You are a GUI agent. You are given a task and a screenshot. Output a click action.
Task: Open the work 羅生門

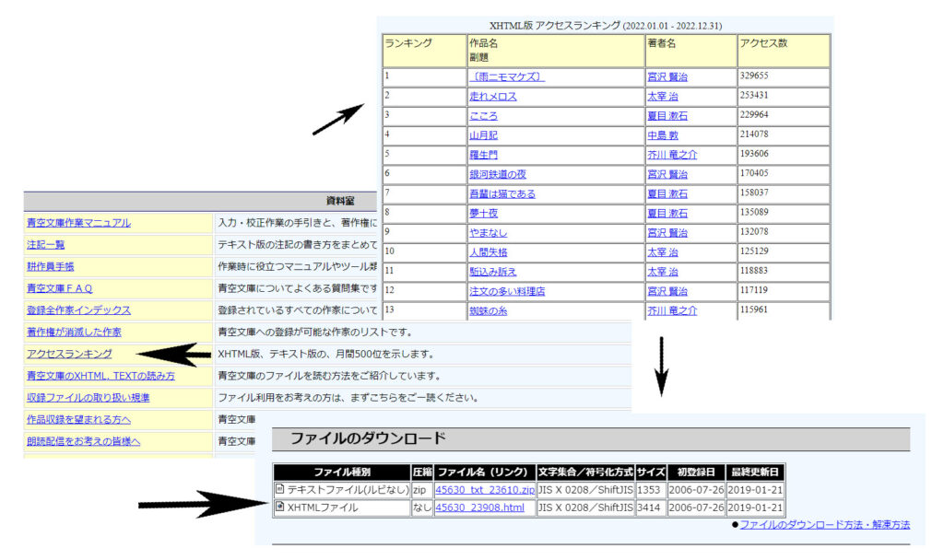coord(483,155)
